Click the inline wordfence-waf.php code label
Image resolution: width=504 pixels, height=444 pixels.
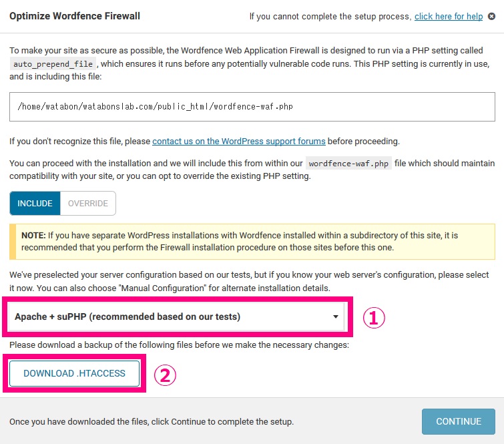click(x=348, y=164)
